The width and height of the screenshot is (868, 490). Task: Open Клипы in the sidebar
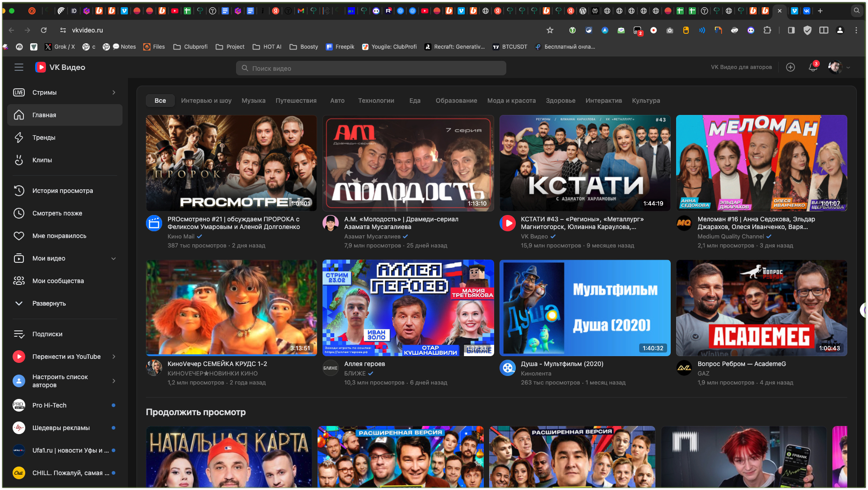coord(42,160)
